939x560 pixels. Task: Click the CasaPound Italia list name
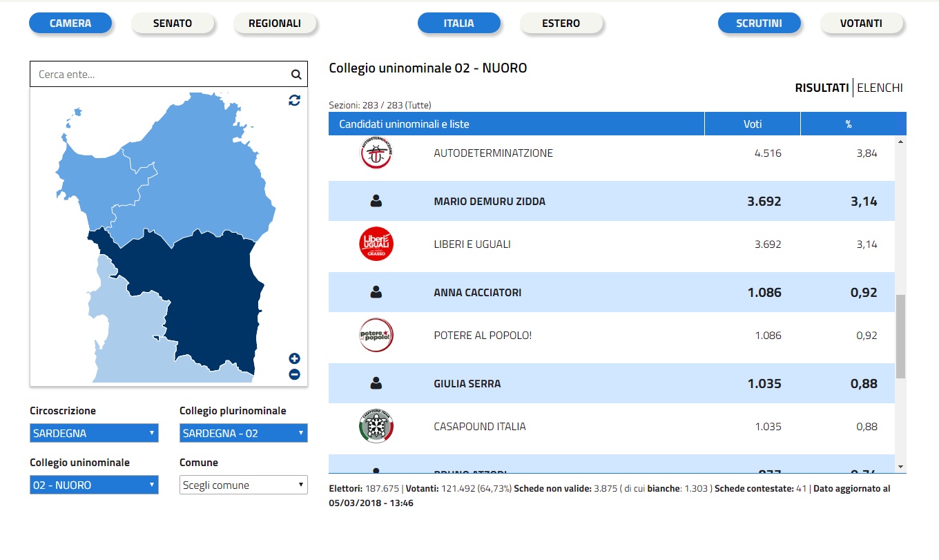[x=480, y=427]
